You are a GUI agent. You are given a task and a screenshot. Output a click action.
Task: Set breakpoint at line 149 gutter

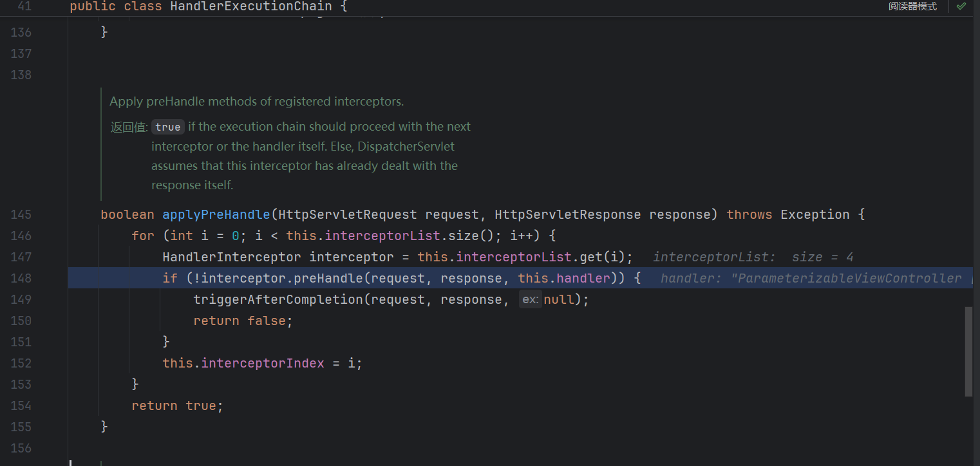(21, 299)
